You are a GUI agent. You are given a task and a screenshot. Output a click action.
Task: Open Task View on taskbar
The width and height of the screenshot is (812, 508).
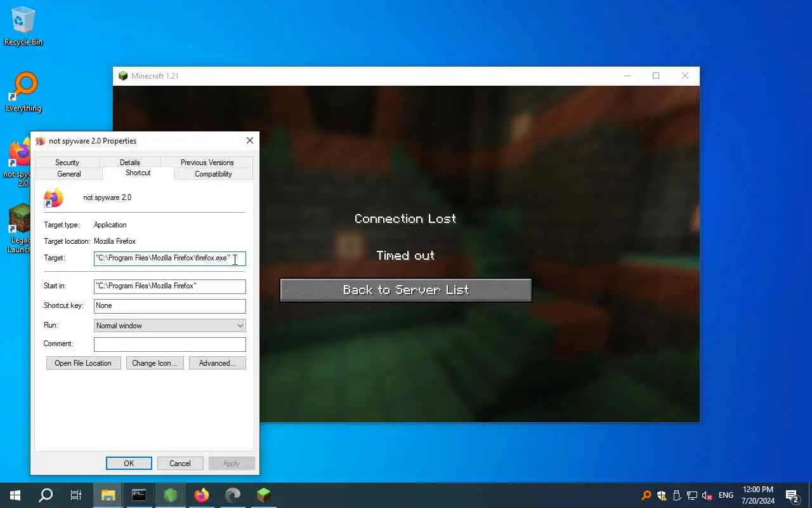pos(76,495)
